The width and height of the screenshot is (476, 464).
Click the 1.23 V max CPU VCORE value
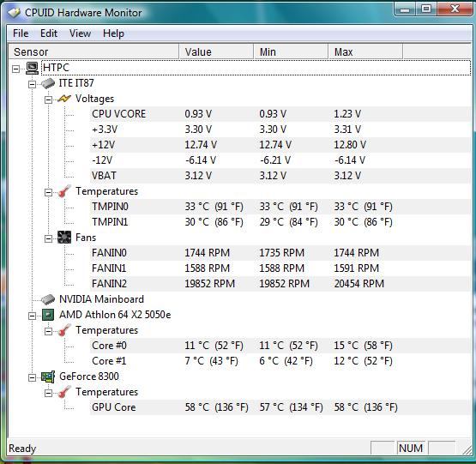coord(347,114)
